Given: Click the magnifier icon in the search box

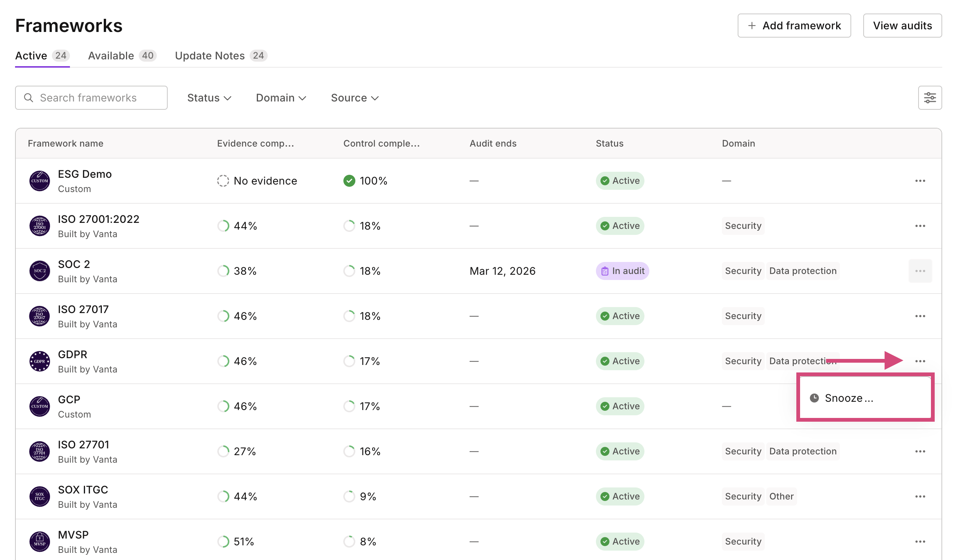Looking at the screenshot, I should [29, 98].
